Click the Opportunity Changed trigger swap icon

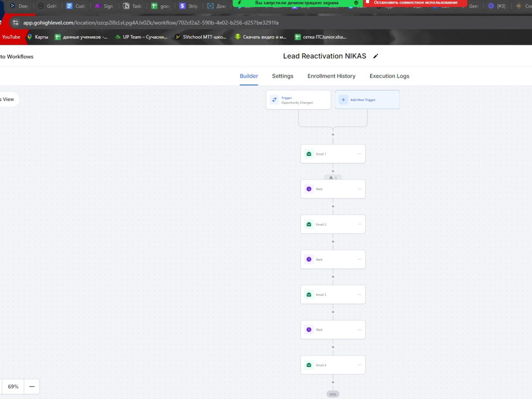(274, 100)
